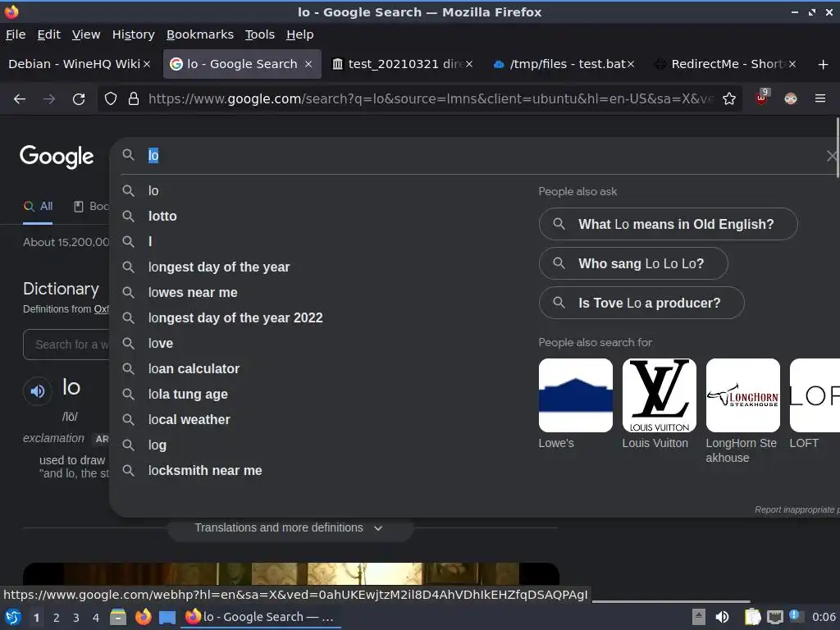Ask What Lo means in Old English
This screenshot has width=840, height=630.
(x=668, y=225)
